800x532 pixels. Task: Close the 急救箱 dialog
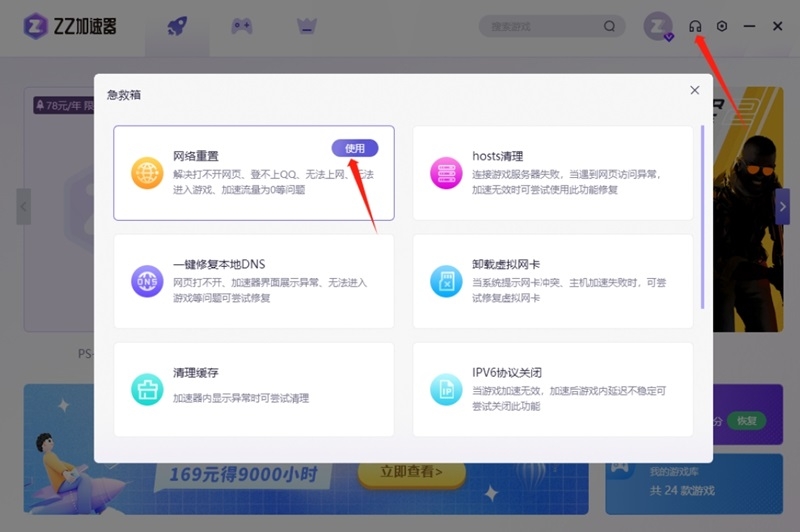[695, 90]
